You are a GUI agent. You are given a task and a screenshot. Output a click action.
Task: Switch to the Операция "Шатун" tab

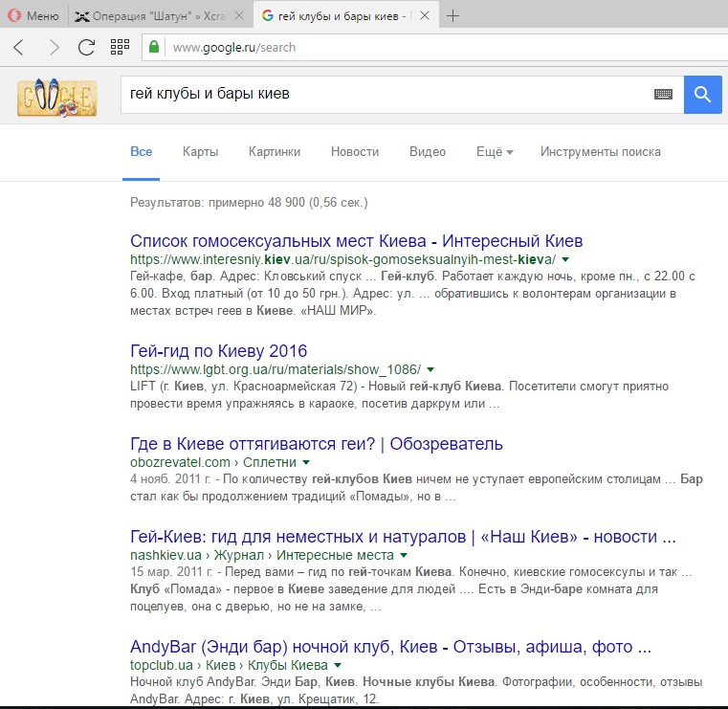point(149,16)
